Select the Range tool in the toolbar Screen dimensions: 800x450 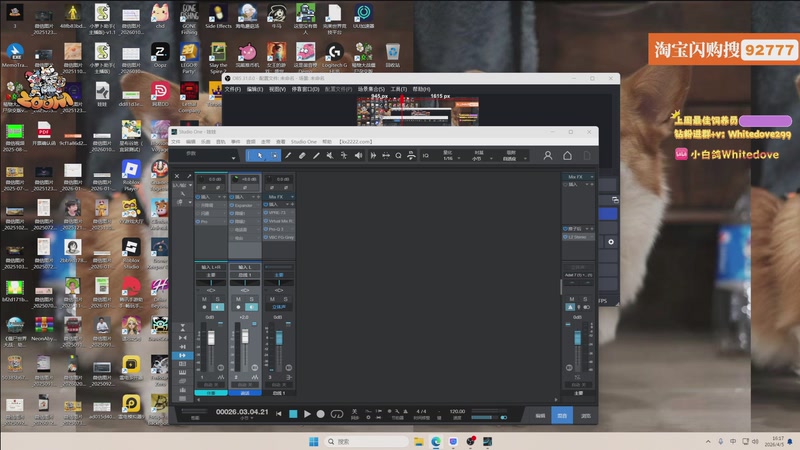[x=274, y=155]
